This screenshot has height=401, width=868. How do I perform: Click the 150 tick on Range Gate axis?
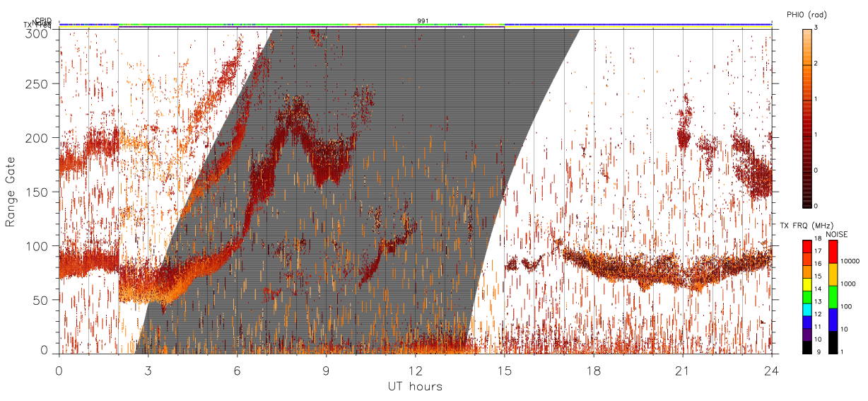tap(37, 192)
